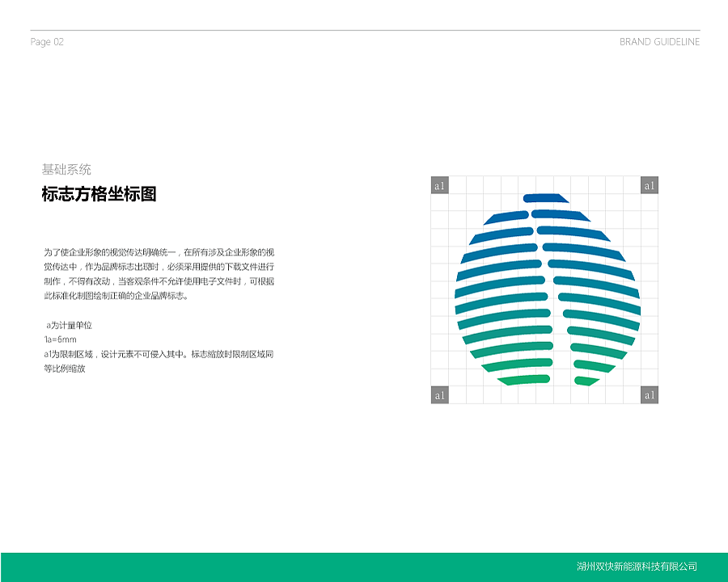Click the "a为计量单位" note
The width and height of the screenshot is (728, 582).
click(x=69, y=325)
